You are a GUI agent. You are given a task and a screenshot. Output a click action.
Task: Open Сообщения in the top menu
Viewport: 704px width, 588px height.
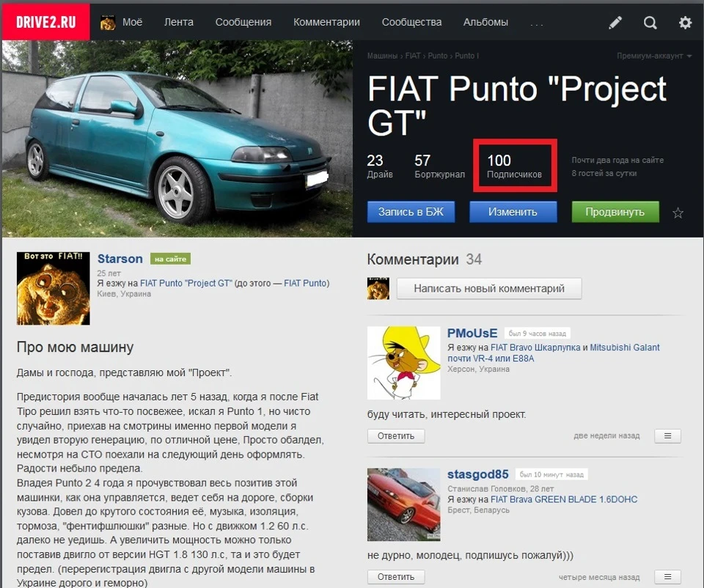243,22
